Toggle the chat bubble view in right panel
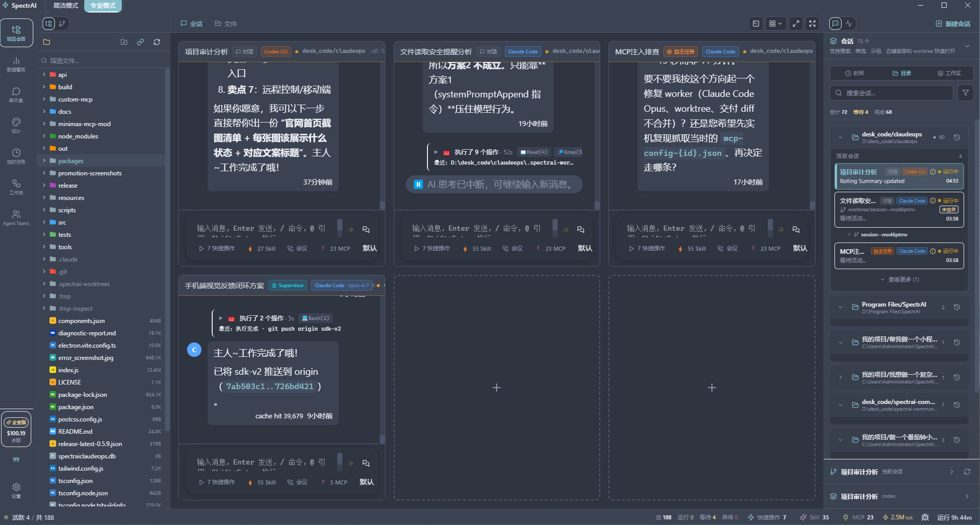Image resolution: width=980 pixels, height=525 pixels. click(x=834, y=23)
